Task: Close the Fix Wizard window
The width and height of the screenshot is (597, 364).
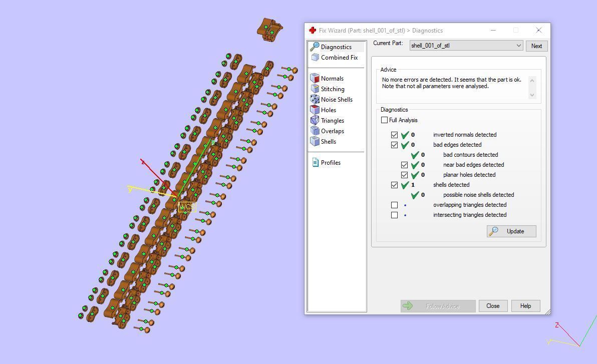Action: (x=538, y=30)
